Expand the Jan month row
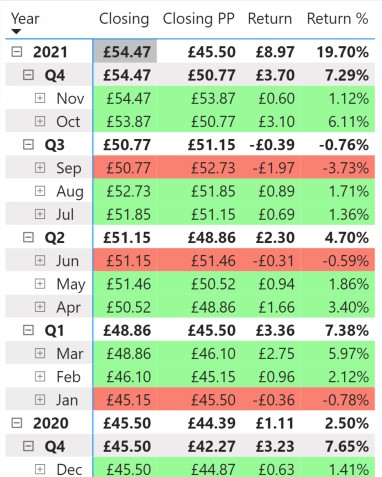The image size is (382, 477). pyautogui.click(x=40, y=400)
